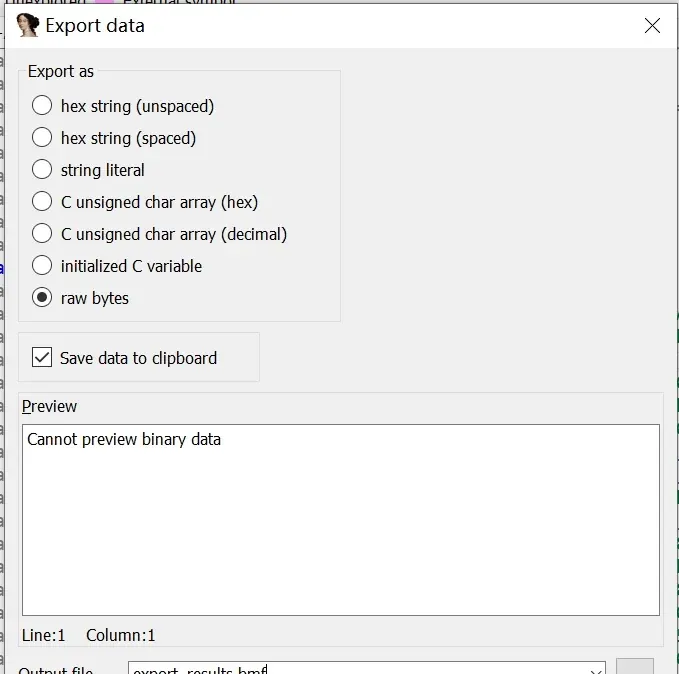This screenshot has height=674, width=679.
Task: Close the Export data dialog
Action: pyautogui.click(x=652, y=26)
